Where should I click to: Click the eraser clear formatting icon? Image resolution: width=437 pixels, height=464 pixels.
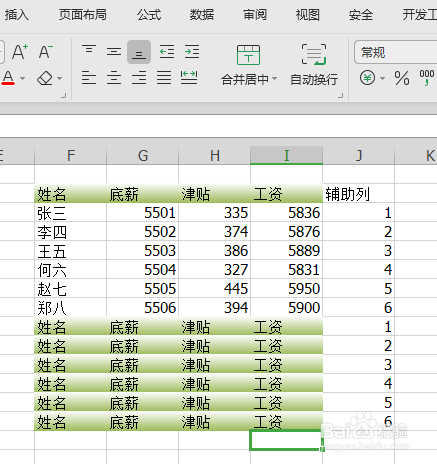(x=45, y=78)
